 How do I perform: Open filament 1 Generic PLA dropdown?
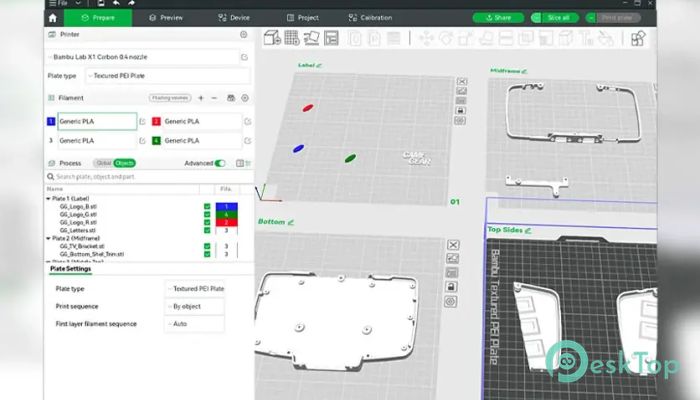tap(97, 121)
